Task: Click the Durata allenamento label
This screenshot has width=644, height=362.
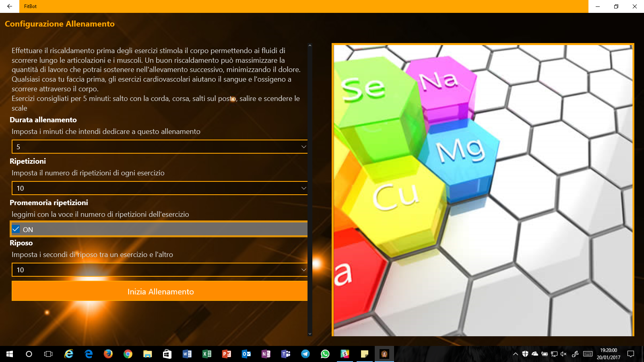Action: 43,120
